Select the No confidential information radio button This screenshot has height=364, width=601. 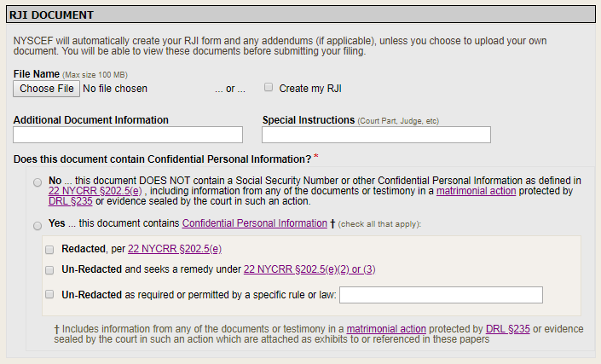click(x=37, y=182)
